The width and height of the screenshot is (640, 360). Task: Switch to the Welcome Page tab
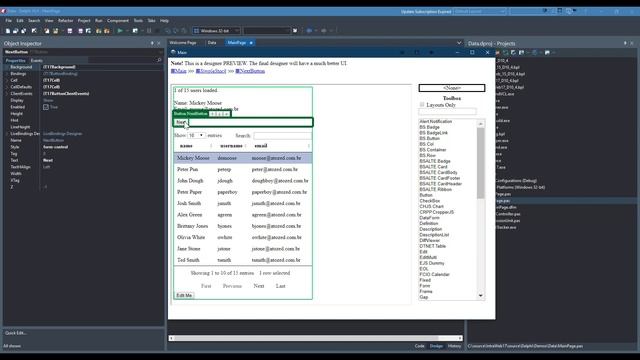coord(183,42)
